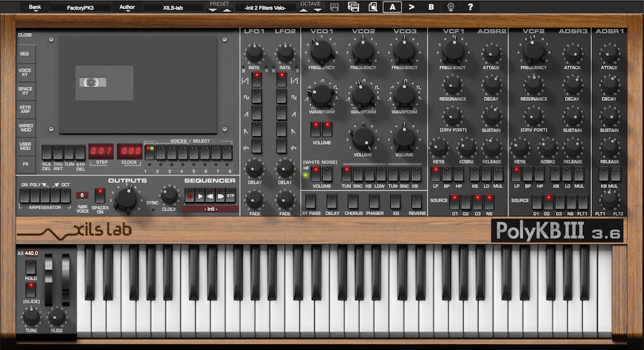Click the NBR VOICE number field
644x350 pixels.
pos(82,195)
